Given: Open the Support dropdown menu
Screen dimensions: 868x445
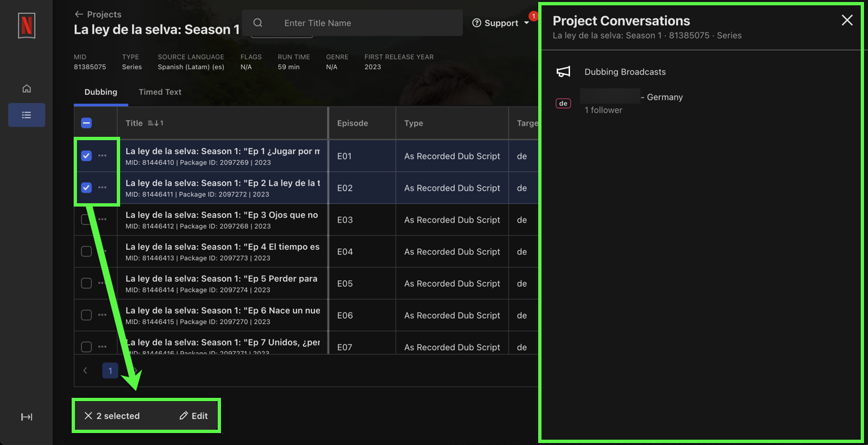Looking at the screenshot, I should point(501,23).
